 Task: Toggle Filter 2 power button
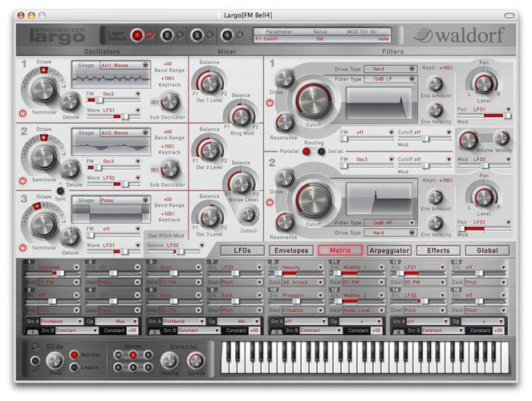(270, 202)
